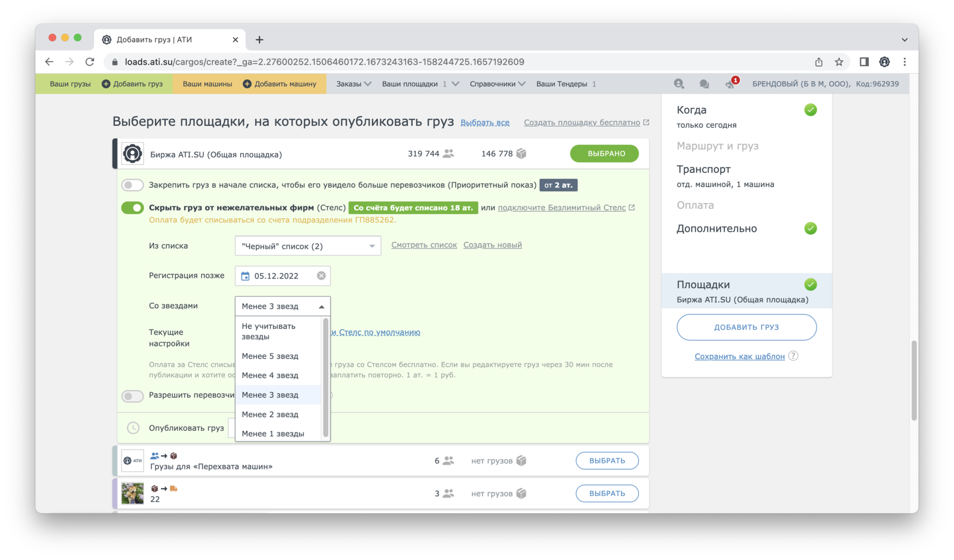Close the Добавить груз browser tab
This screenshot has width=954, height=560.
[235, 40]
